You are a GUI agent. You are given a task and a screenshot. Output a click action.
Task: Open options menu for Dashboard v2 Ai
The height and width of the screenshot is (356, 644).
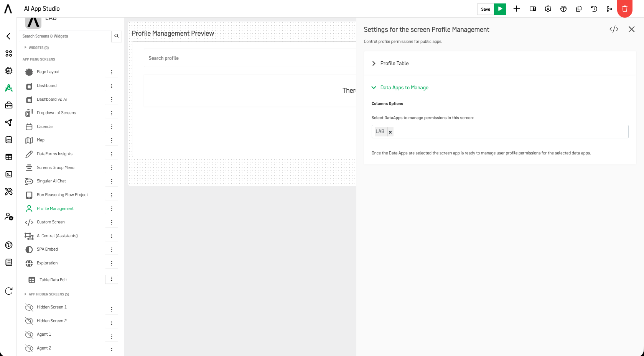pyautogui.click(x=112, y=99)
